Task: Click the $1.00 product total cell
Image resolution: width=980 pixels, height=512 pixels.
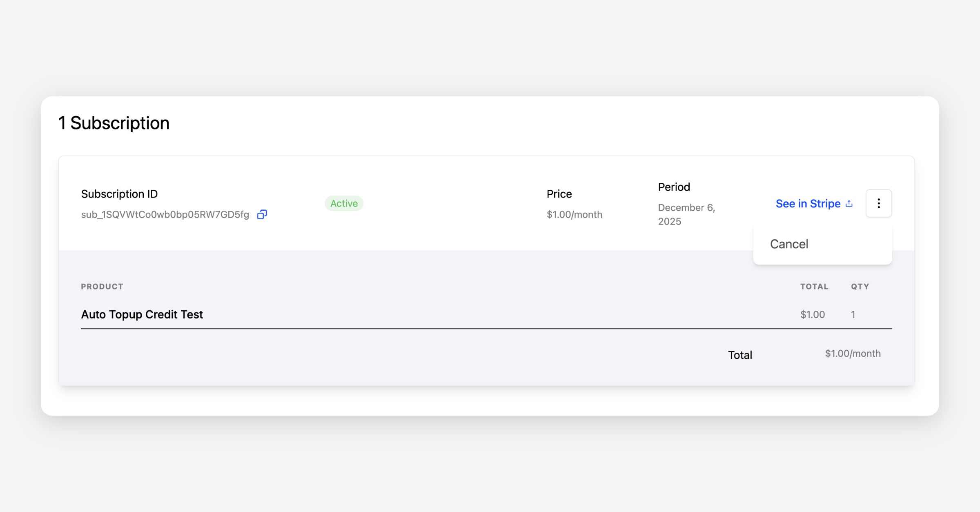Action: [x=812, y=314]
